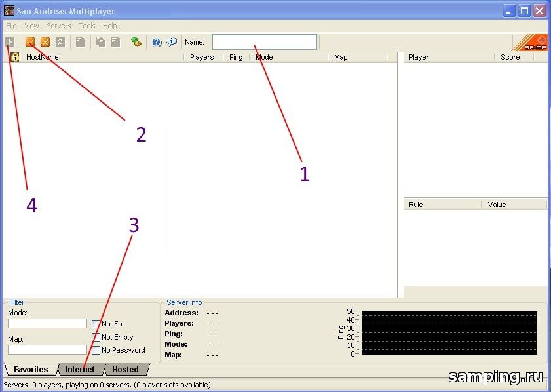Click the Score column header
The width and height of the screenshot is (551, 392).
[514, 57]
